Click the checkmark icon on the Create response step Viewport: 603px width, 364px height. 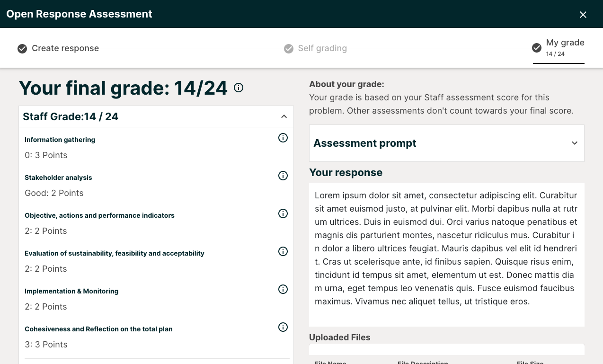[x=22, y=48]
